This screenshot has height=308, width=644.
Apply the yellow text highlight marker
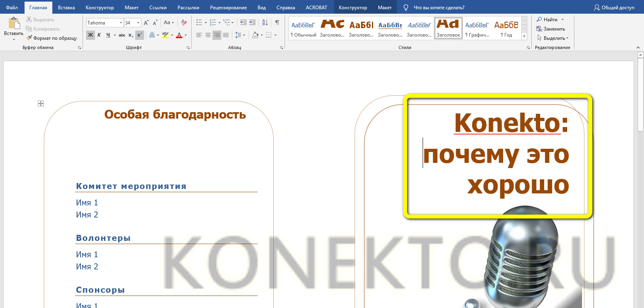pyautogui.click(x=165, y=35)
